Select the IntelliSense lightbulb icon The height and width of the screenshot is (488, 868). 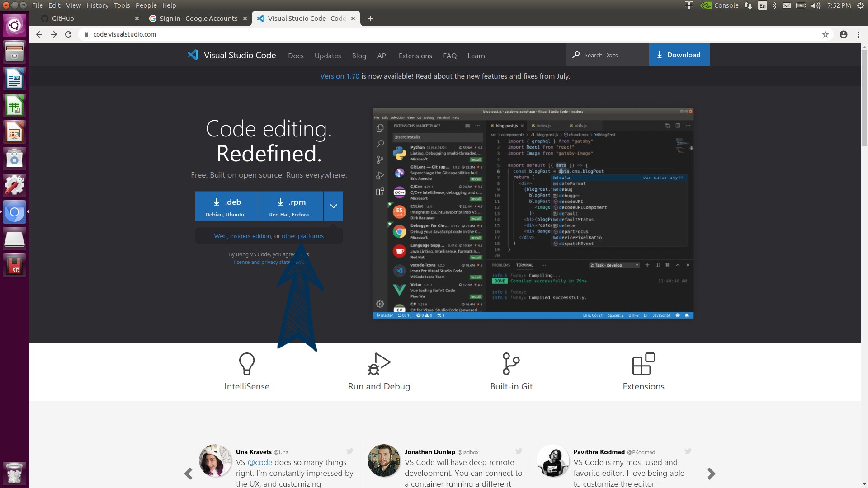point(246,364)
